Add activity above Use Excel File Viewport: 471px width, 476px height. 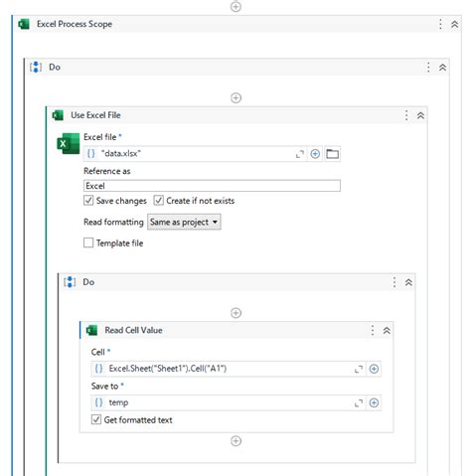coord(235,98)
